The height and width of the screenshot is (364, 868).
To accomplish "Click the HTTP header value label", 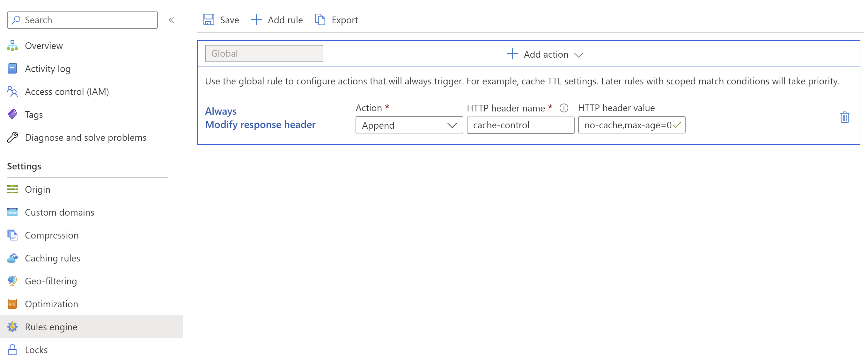I will tap(616, 108).
